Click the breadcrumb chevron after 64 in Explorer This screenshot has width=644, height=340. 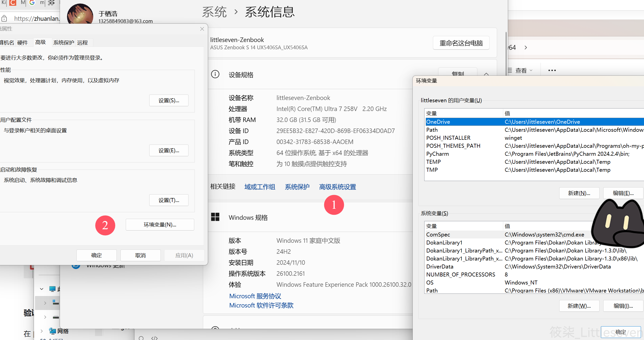tap(525, 47)
